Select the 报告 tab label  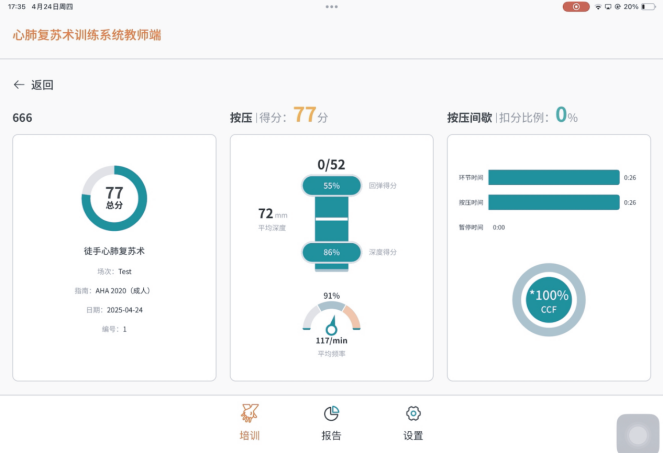(332, 435)
